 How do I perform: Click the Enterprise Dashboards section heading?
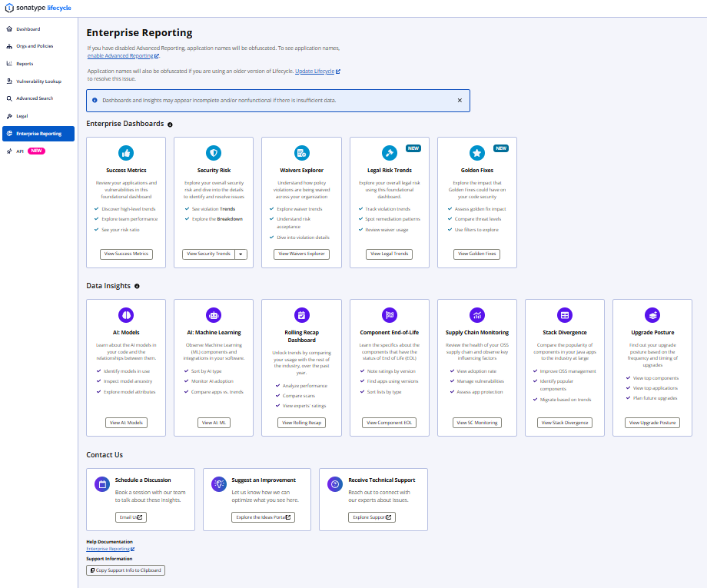(125, 124)
